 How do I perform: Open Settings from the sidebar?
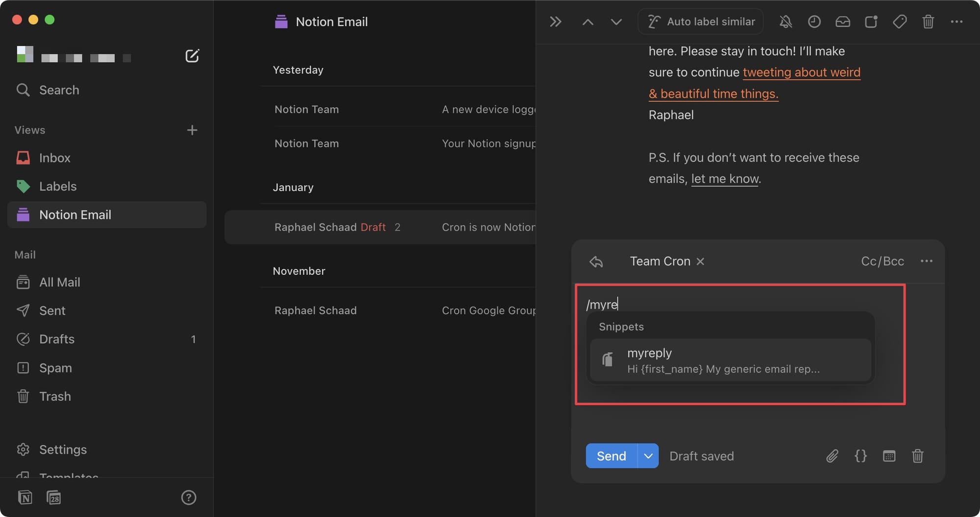(107, 449)
